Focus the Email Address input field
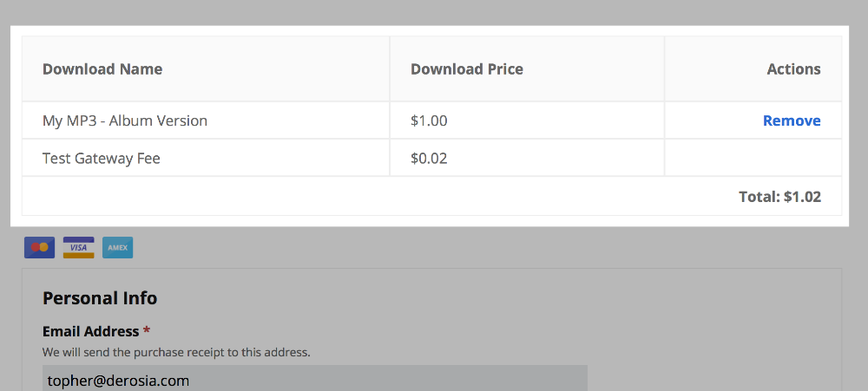The height and width of the screenshot is (391, 868). click(314, 380)
